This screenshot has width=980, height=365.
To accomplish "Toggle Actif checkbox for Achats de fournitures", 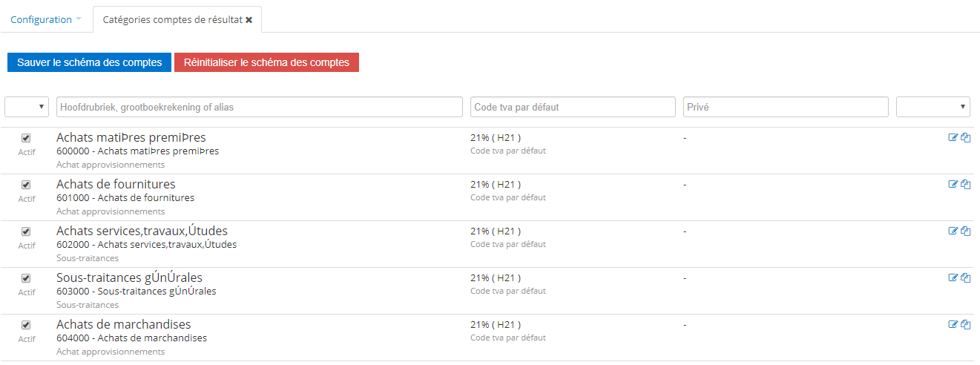I will click(x=26, y=185).
